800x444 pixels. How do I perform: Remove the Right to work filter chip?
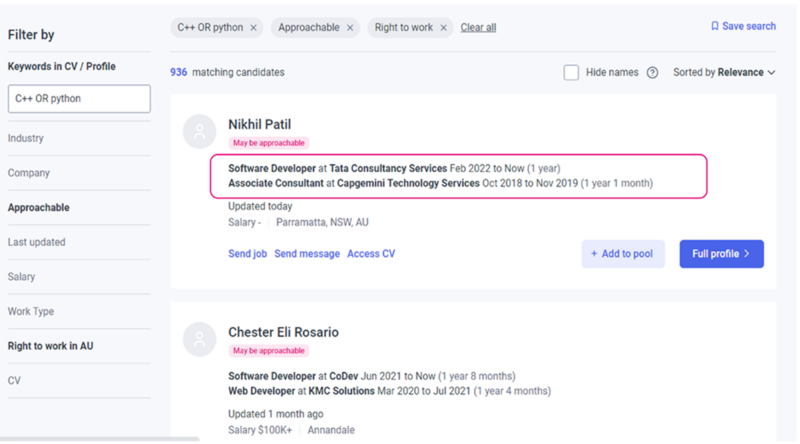tap(444, 28)
